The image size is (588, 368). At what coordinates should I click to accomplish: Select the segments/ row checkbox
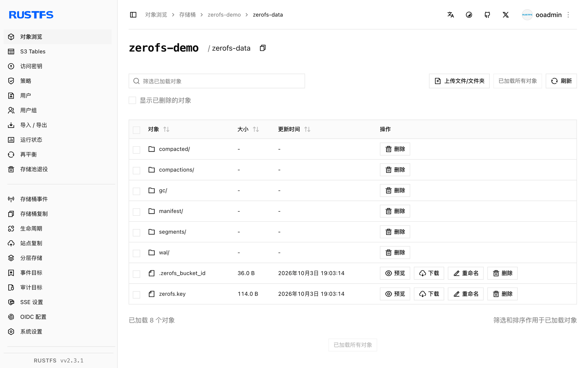tap(136, 232)
